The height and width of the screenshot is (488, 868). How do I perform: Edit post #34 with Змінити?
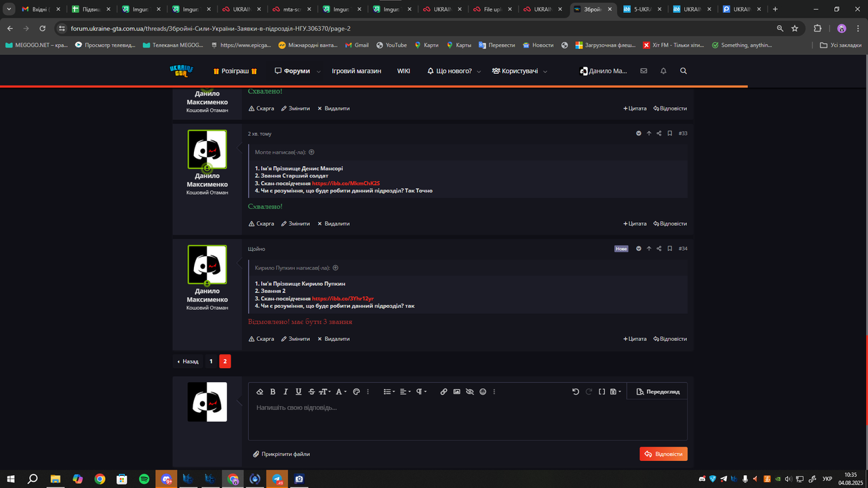click(x=296, y=339)
